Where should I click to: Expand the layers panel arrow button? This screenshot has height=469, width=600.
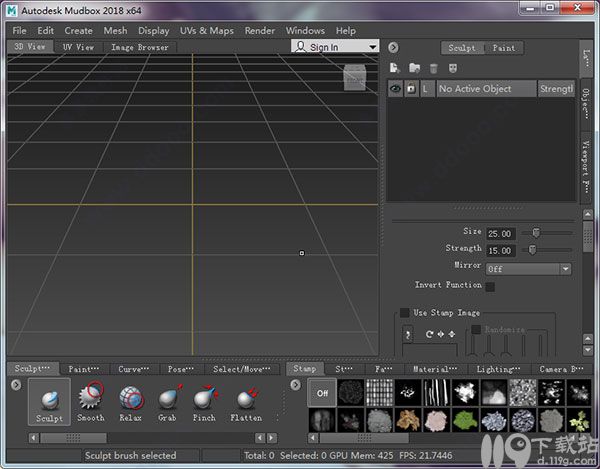393,47
